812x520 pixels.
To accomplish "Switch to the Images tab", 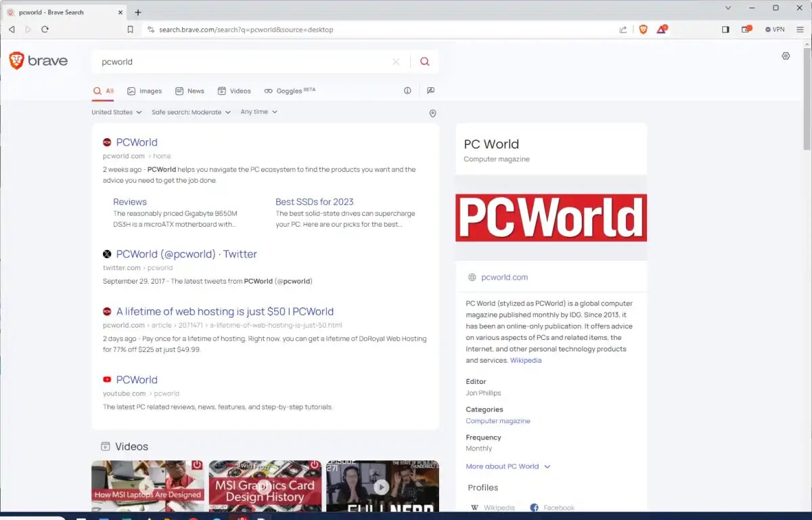I will 145,91.
